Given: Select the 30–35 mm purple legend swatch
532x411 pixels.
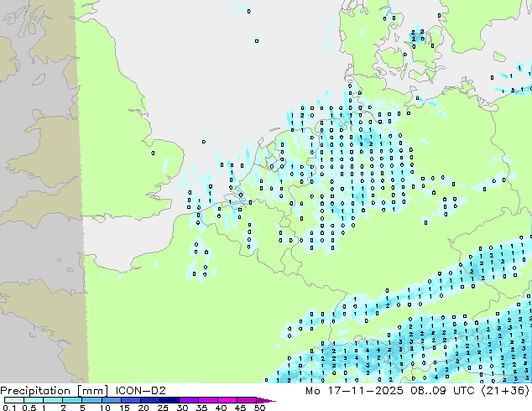Looking at the screenshot, I should tap(189, 400).
